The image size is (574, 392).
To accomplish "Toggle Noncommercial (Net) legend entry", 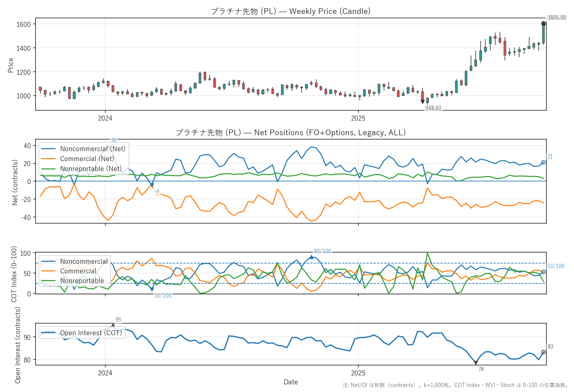I will click(93, 149).
